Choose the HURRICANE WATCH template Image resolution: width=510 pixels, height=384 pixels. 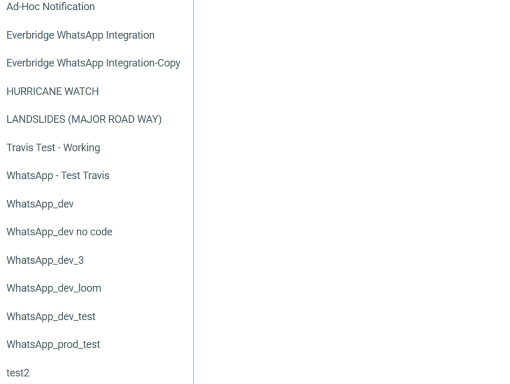point(53,91)
